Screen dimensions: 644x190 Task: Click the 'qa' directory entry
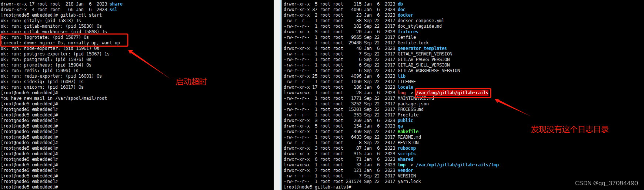[400, 126]
